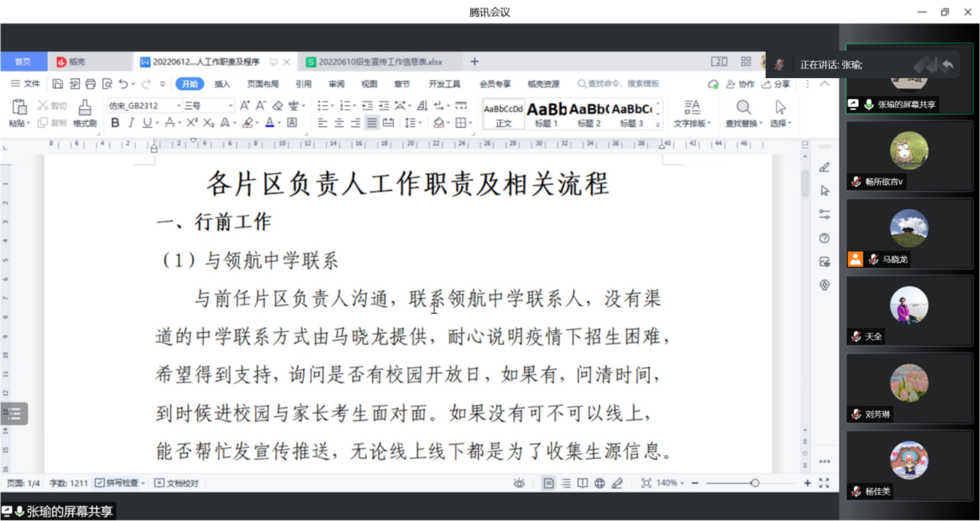Screen dimensions: 980x521
Task: Switch to the 20220610招生宣传工作信息表.xlsx tab
Action: [374, 62]
